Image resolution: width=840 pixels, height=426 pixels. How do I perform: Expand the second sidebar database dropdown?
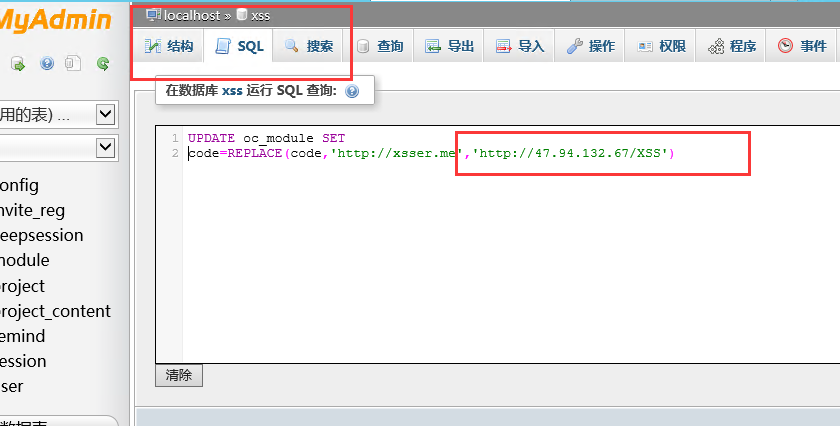click(x=105, y=147)
